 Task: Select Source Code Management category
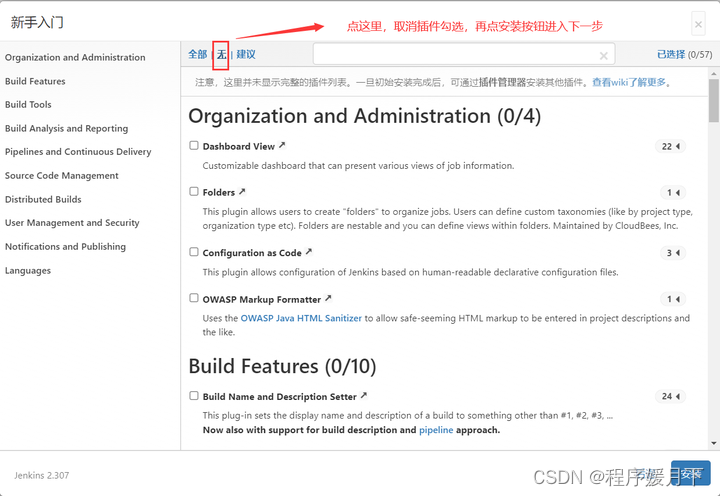[x=62, y=176]
